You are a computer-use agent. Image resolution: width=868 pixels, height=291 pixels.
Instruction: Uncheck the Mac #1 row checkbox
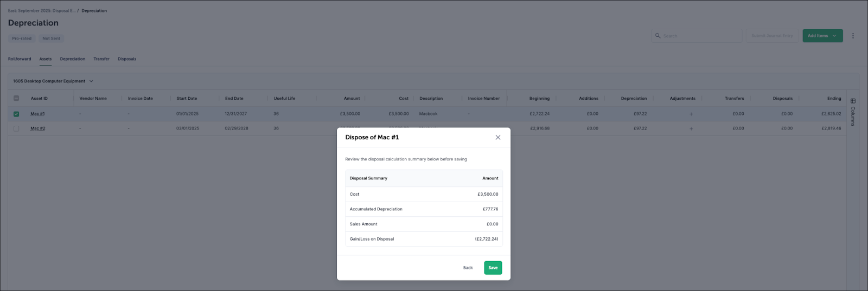point(16,114)
